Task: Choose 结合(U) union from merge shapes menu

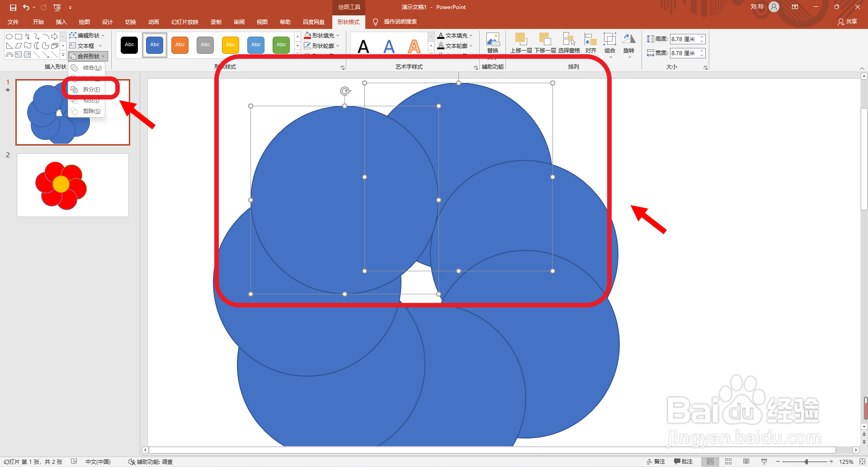Action: pos(87,68)
